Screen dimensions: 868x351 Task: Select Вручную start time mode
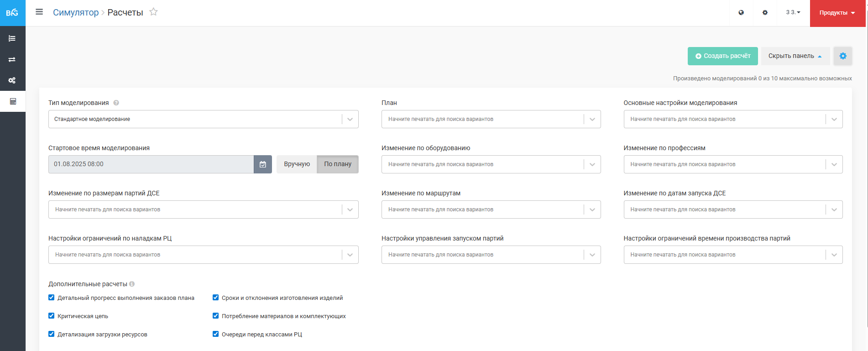[x=297, y=164]
